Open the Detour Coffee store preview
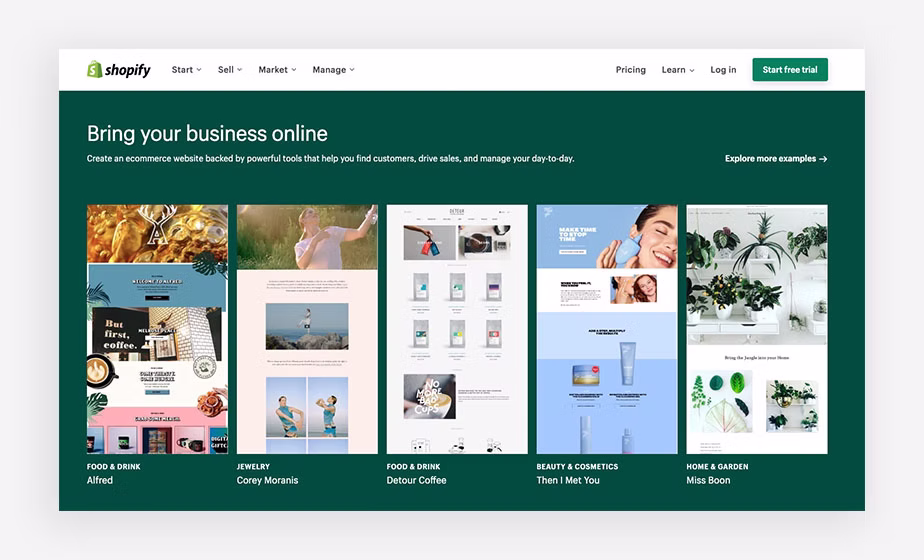The width and height of the screenshot is (924, 560). click(x=457, y=329)
